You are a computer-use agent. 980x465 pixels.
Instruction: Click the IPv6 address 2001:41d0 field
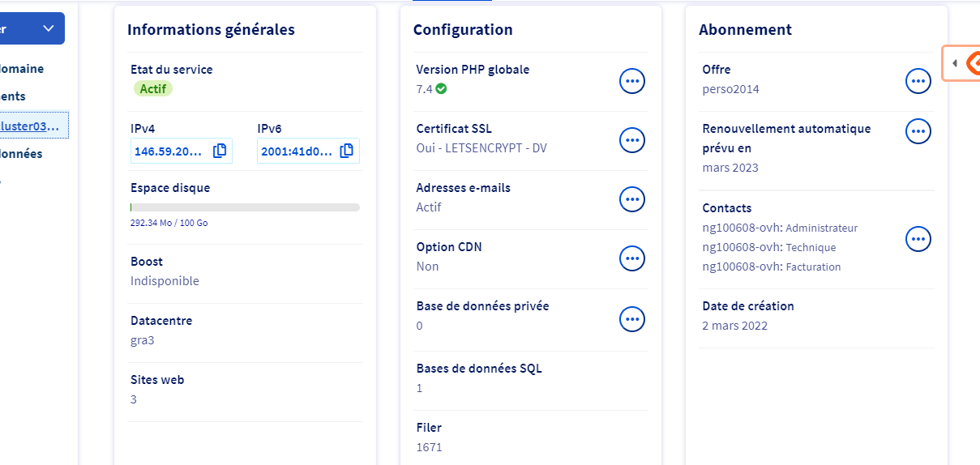pos(297,151)
